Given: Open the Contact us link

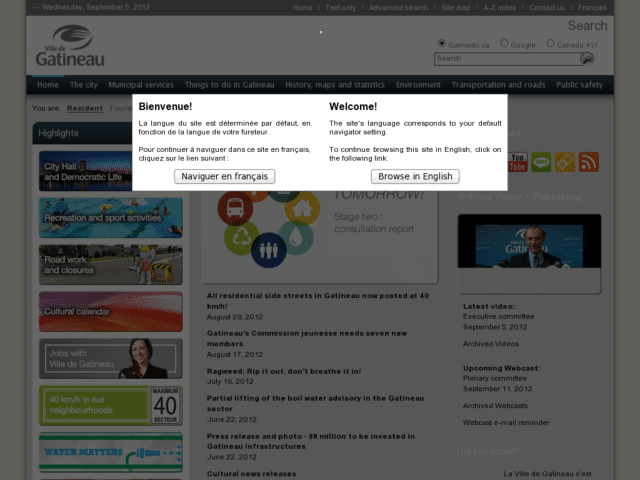Looking at the screenshot, I should coord(547,8).
